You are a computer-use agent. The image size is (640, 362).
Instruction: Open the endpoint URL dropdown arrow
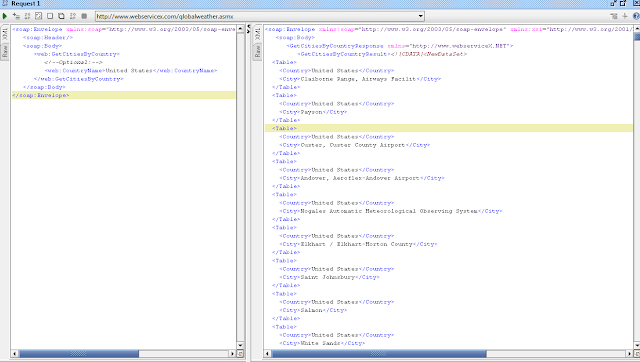pyautogui.click(x=420, y=16)
